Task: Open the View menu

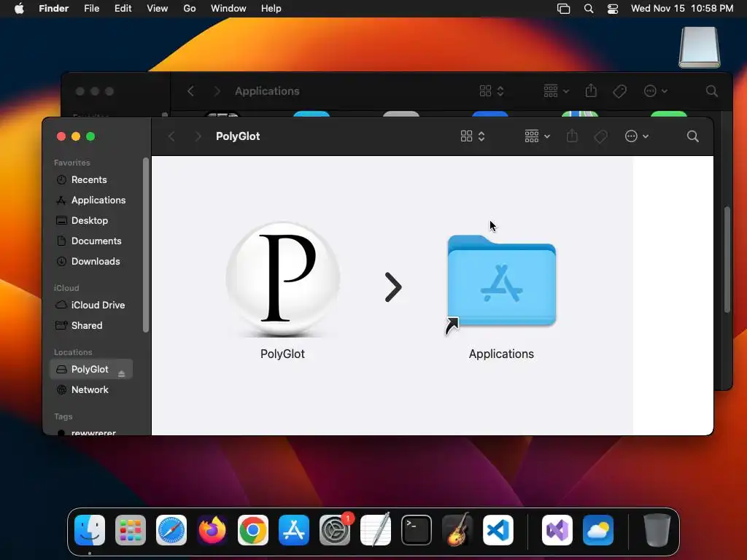Action: click(158, 9)
